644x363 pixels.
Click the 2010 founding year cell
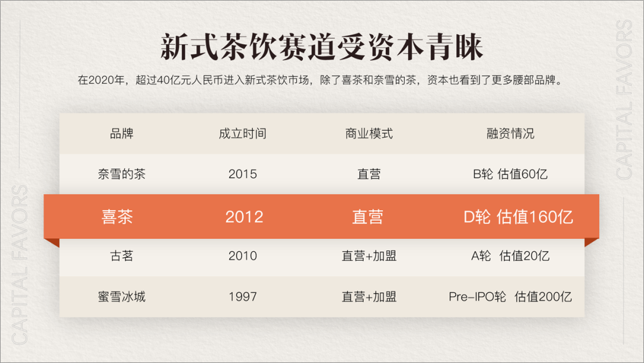[243, 256]
